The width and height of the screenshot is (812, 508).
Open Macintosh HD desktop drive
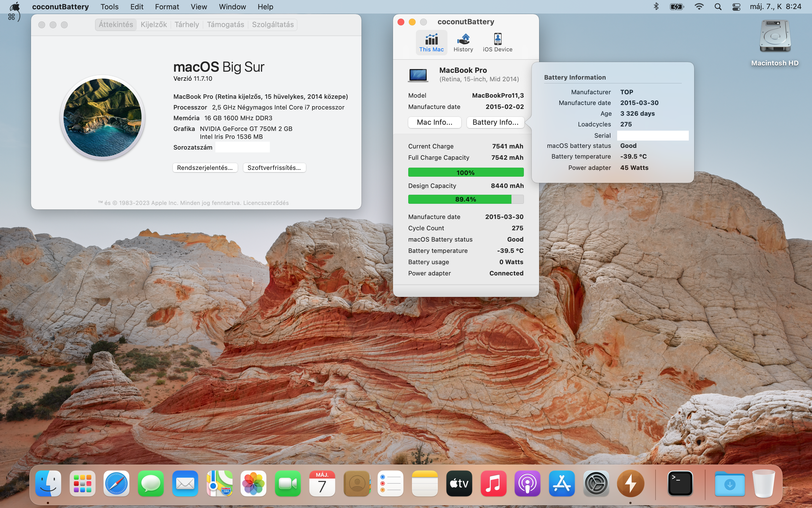pos(775,43)
